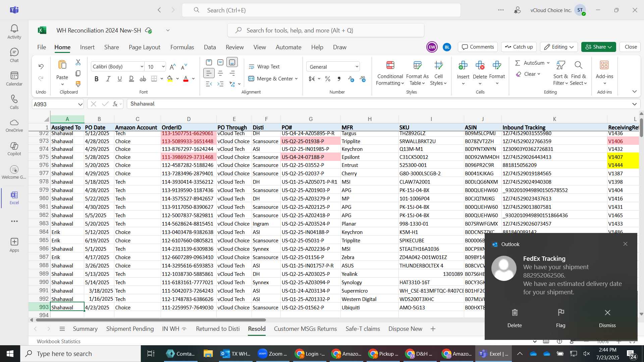644x362 pixels.
Task: Open Copilot in Teams sidebar
Action: pyautogui.click(x=14, y=149)
